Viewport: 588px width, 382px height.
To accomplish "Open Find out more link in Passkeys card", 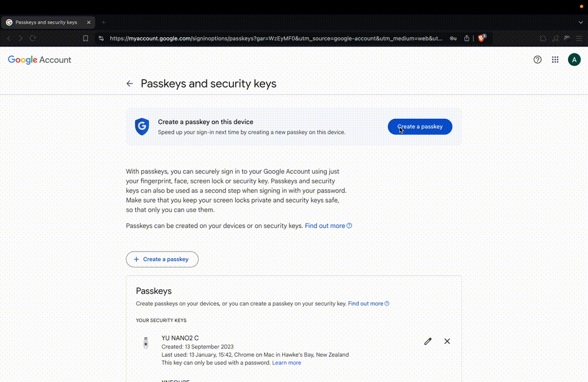I will coord(369,304).
